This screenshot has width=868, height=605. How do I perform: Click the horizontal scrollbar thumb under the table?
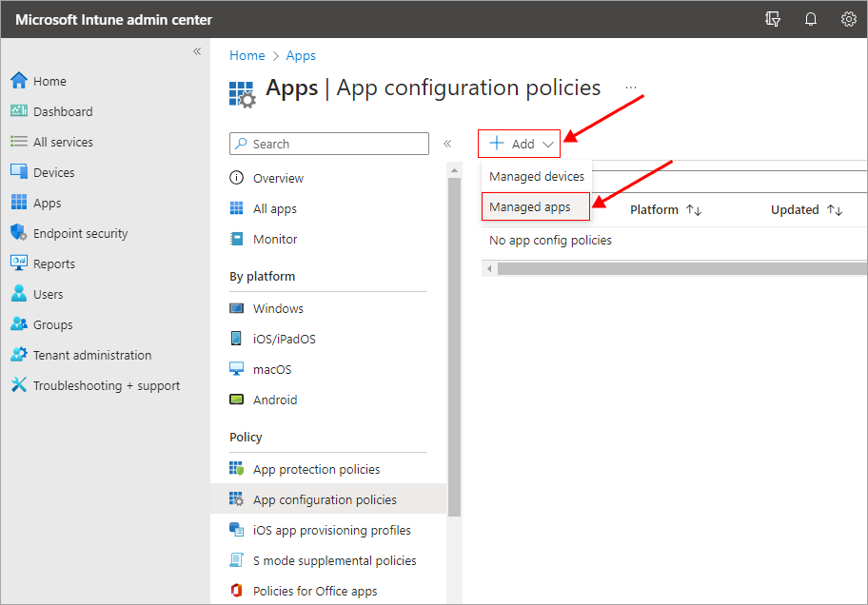[682, 269]
